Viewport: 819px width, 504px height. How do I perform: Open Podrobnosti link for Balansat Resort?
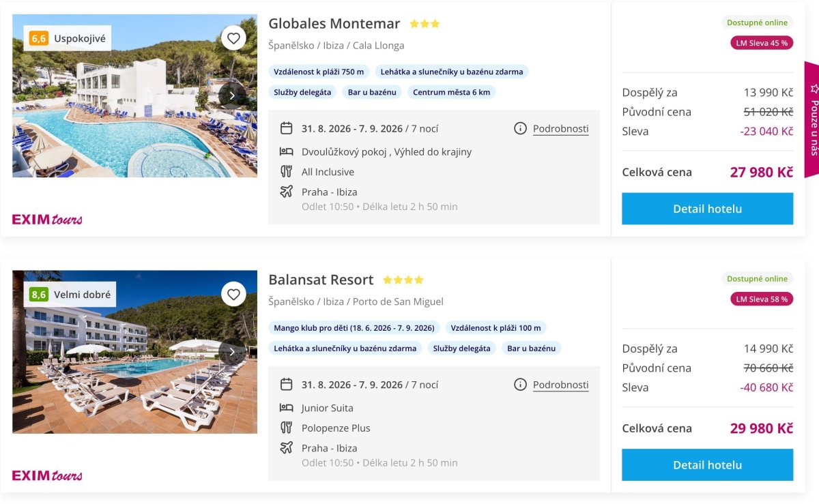tap(561, 385)
